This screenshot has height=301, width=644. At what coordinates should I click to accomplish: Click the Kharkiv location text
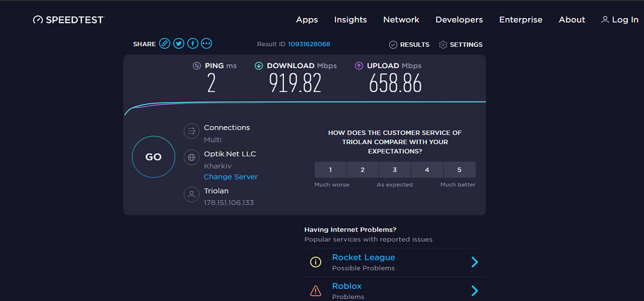[x=218, y=166]
